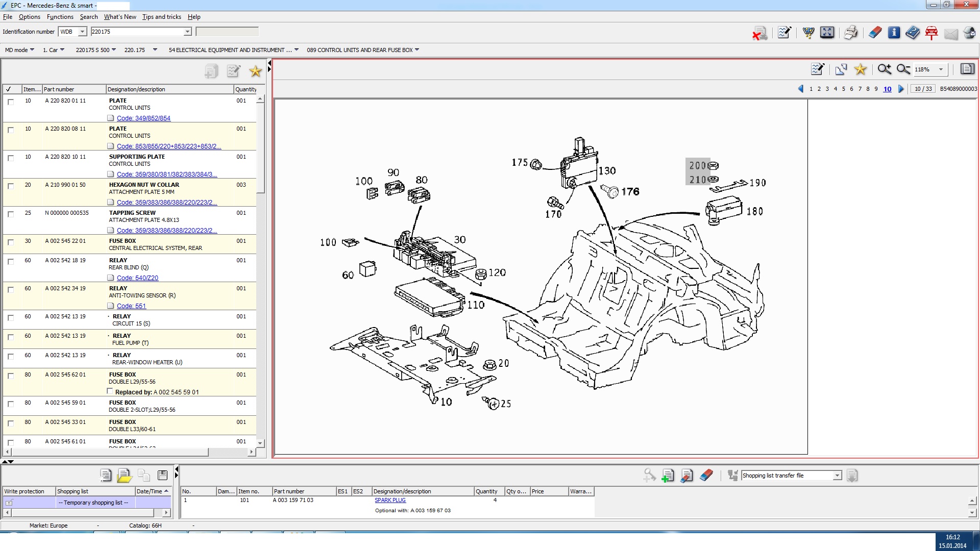Image resolution: width=980 pixels, height=551 pixels.
Task: Create a new shopping list
Action: (106, 475)
